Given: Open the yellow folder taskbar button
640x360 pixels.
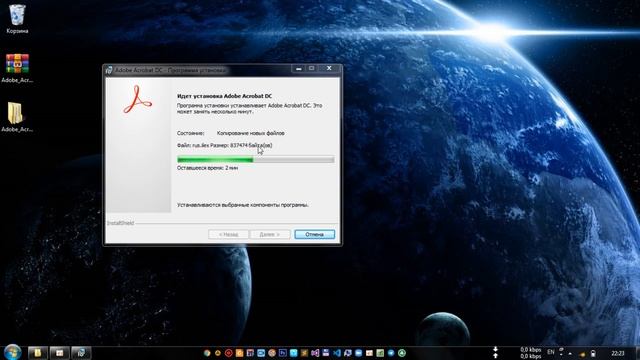Looking at the screenshot, I should pos(38,353).
